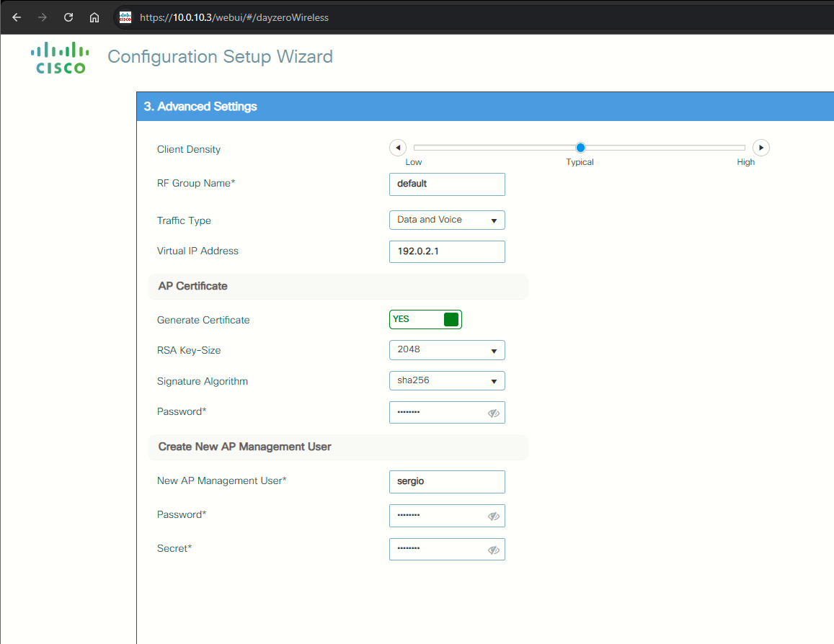This screenshot has width=834, height=644.
Task: Open the browser home page icon
Action: point(94,17)
